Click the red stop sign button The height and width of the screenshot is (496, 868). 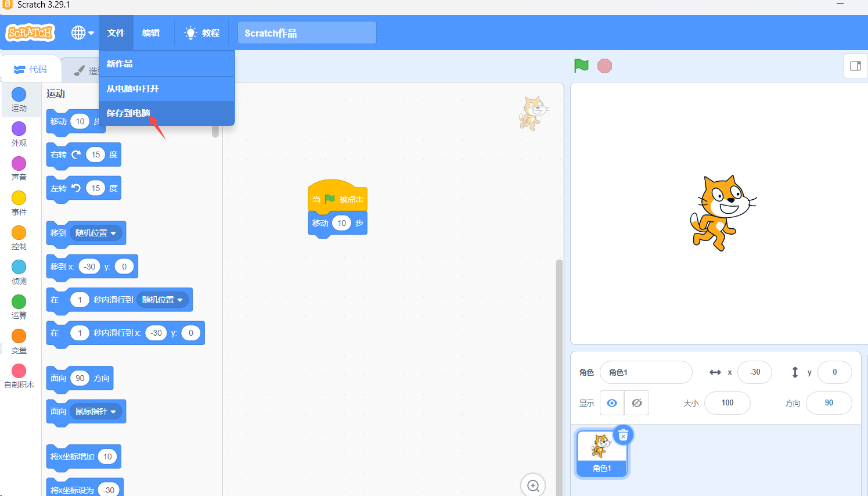point(604,66)
